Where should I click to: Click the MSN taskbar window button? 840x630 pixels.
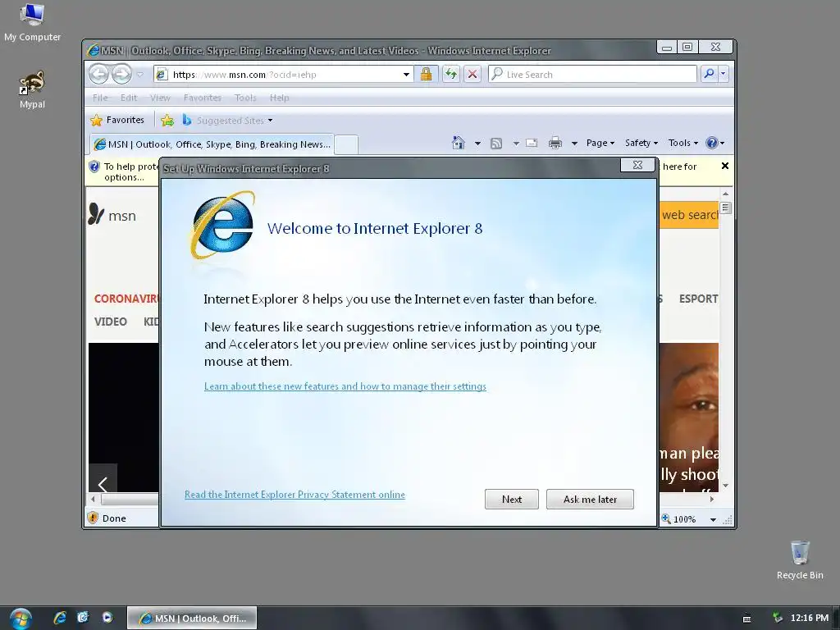click(x=192, y=619)
